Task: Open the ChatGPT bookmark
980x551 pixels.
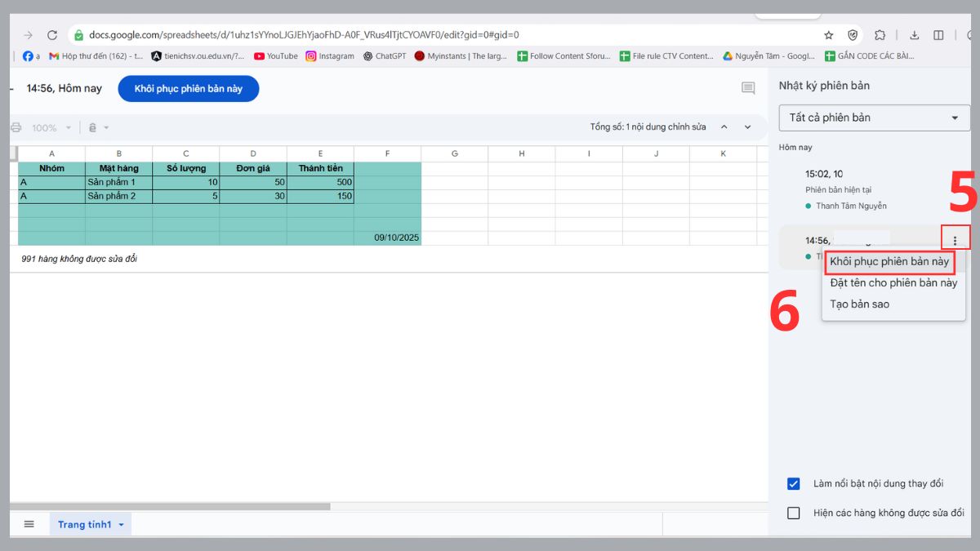Action: (x=384, y=56)
